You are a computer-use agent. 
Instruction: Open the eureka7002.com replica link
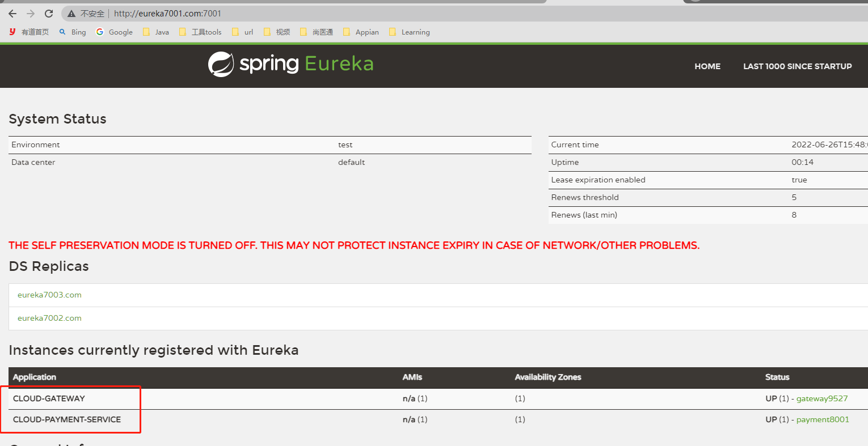coord(49,318)
